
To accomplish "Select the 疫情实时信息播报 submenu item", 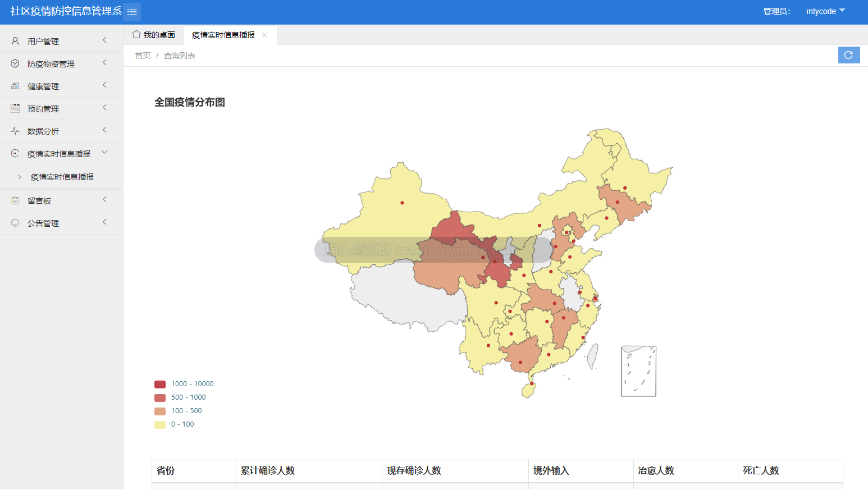I will (62, 177).
